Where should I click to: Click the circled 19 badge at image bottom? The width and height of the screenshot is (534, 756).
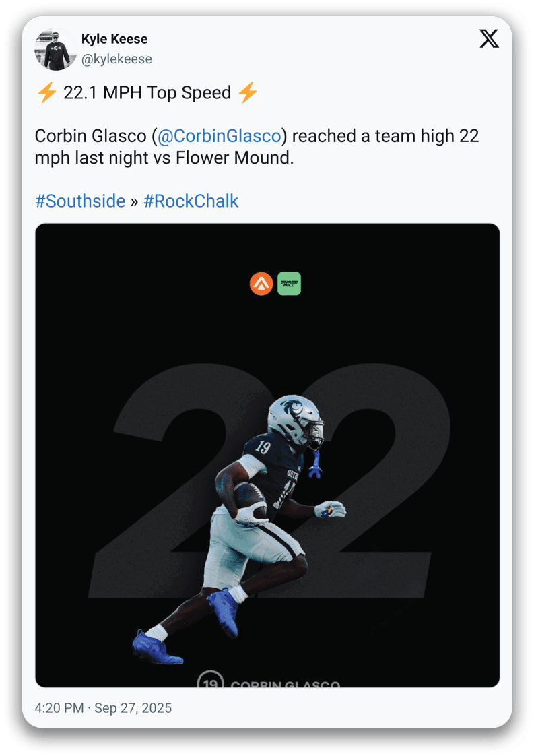click(x=211, y=680)
